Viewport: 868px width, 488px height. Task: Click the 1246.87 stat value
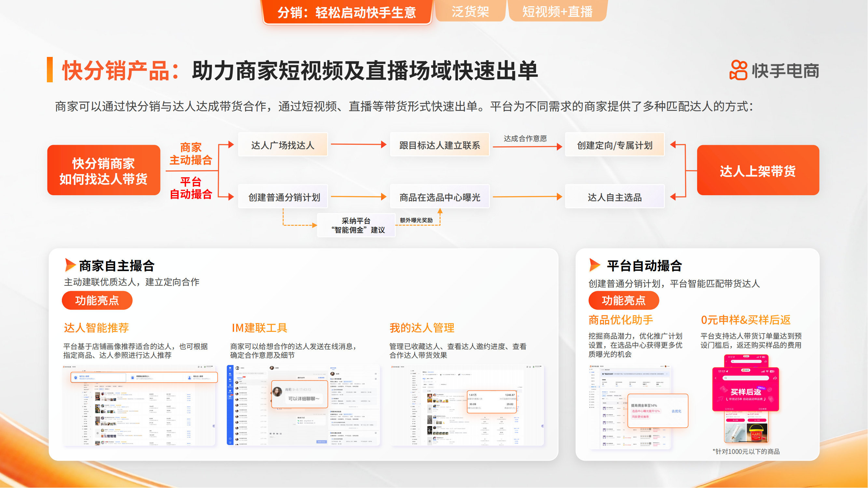click(510, 395)
